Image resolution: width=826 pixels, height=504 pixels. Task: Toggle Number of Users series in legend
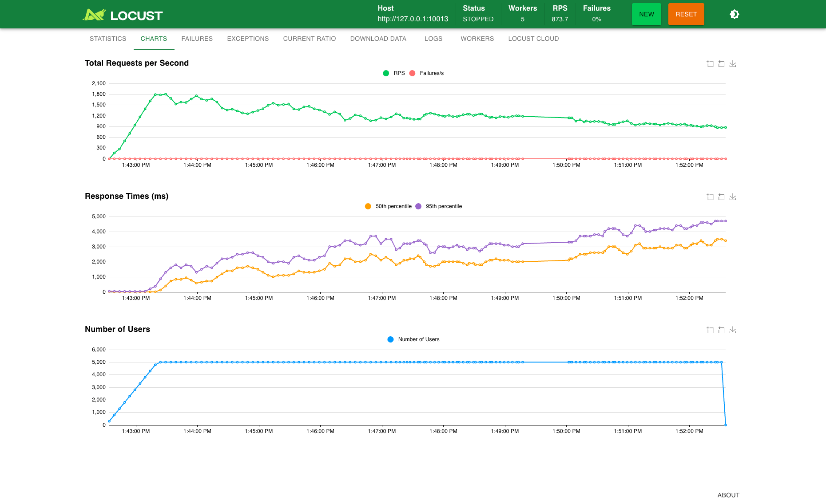point(413,339)
